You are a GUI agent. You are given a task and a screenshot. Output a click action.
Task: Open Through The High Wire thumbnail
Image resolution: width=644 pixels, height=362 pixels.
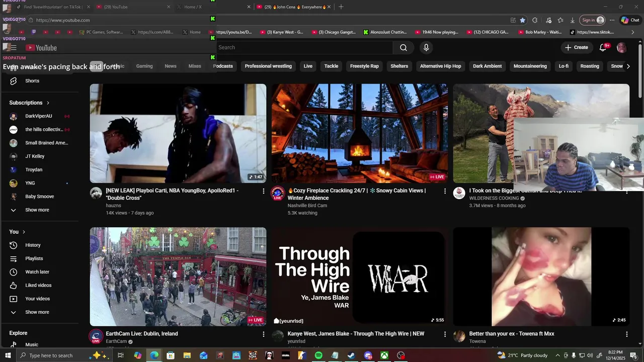point(360,277)
